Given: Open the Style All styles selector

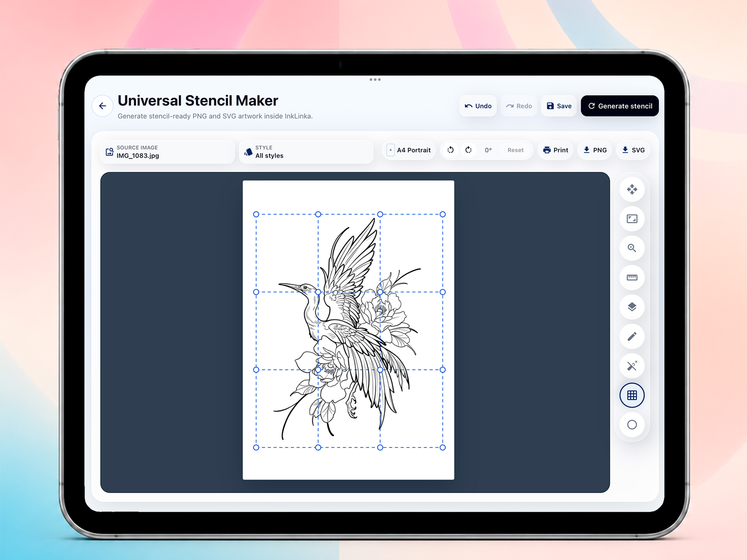Looking at the screenshot, I should pyautogui.click(x=306, y=152).
